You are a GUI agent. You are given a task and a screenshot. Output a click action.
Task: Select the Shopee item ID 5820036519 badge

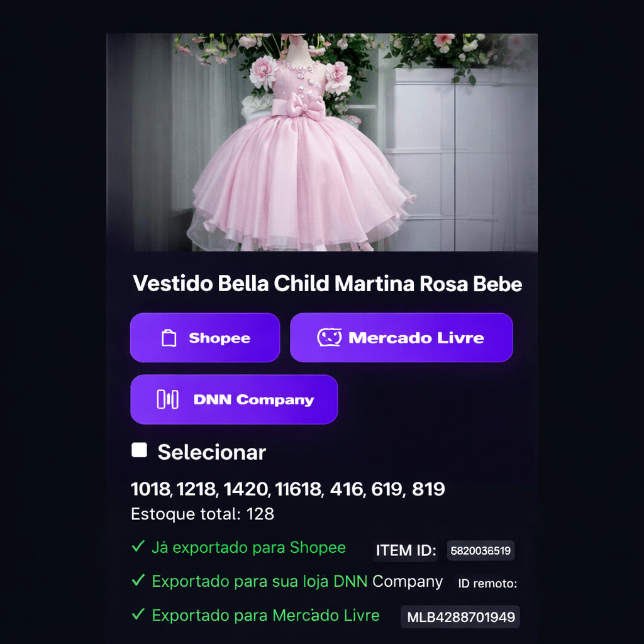(x=480, y=551)
